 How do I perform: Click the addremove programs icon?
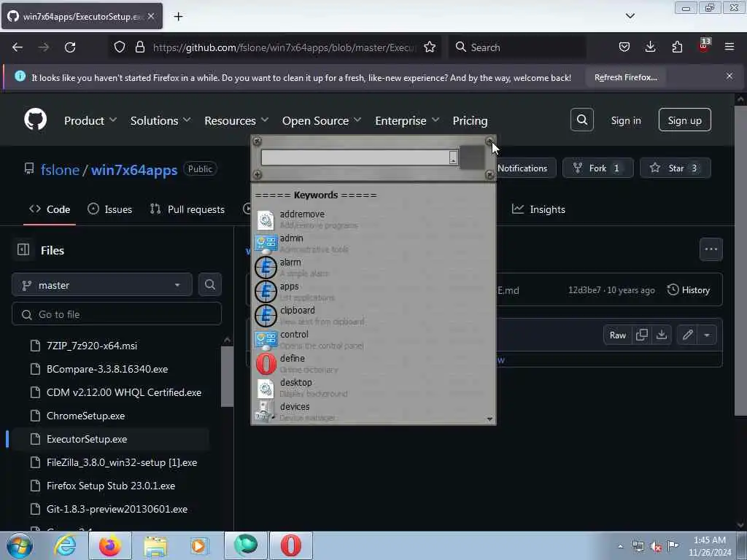tap(266, 220)
